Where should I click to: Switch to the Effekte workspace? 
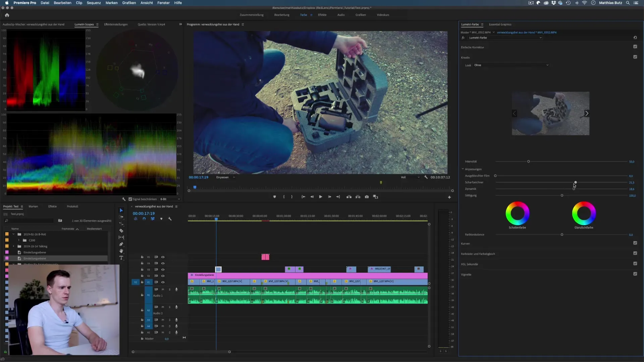322,15
